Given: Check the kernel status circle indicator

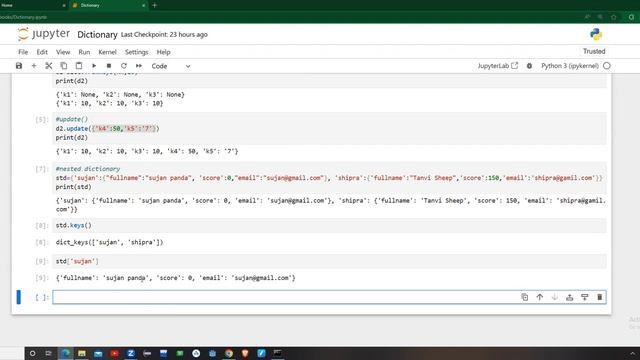Looking at the screenshot, I should click(x=607, y=66).
